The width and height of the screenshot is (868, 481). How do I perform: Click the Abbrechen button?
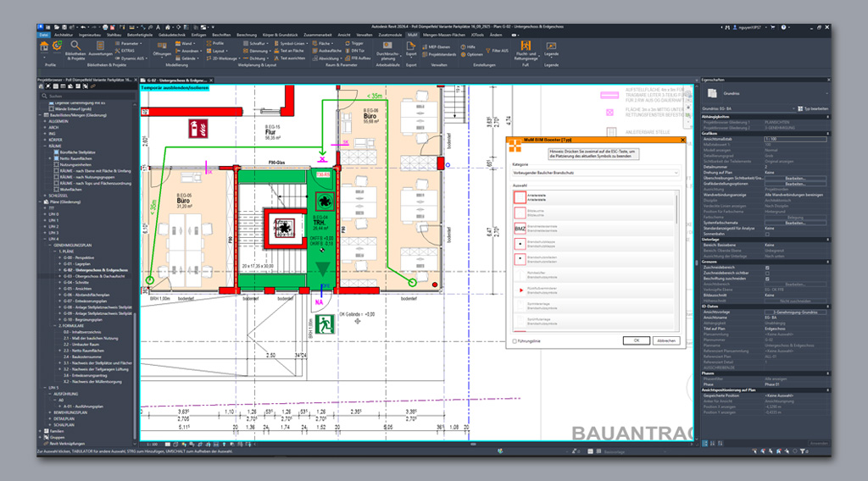point(666,340)
